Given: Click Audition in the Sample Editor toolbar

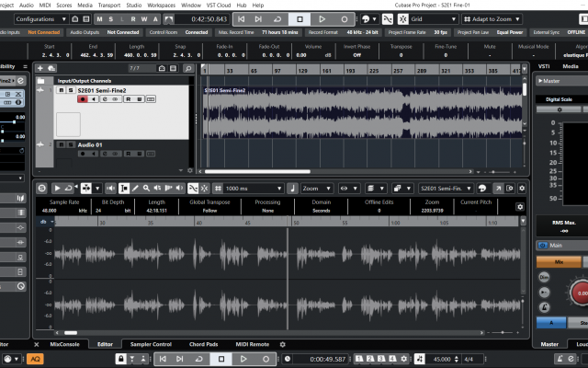Looking at the screenshot, I should tap(57, 188).
